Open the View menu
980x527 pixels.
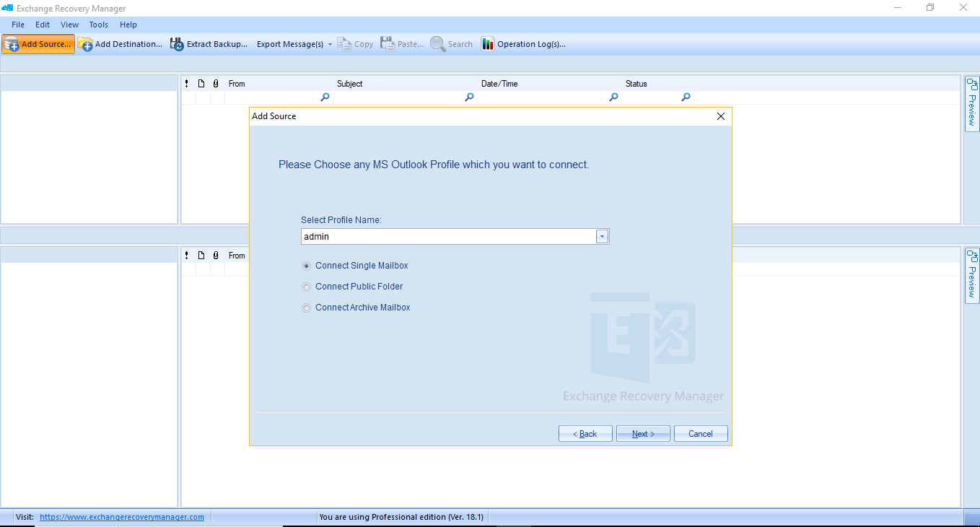[70, 25]
